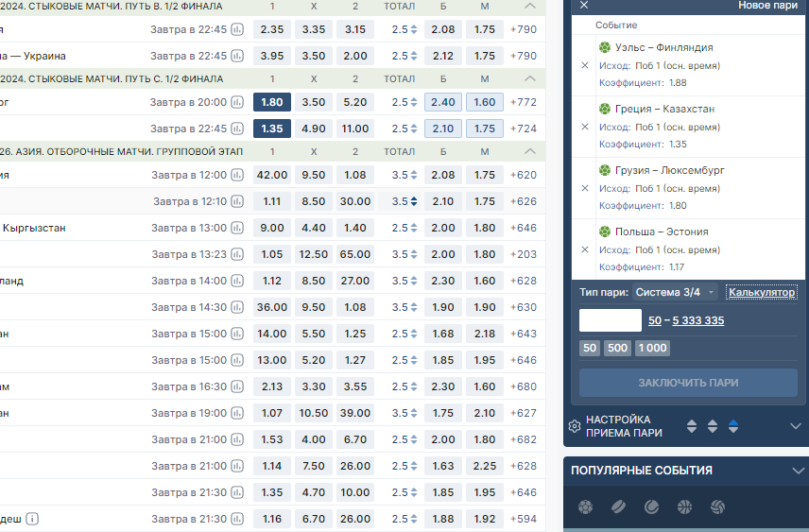This screenshot has width=809, height=532.
Task: Click the minimum stake link 50
Action: click(x=655, y=320)
